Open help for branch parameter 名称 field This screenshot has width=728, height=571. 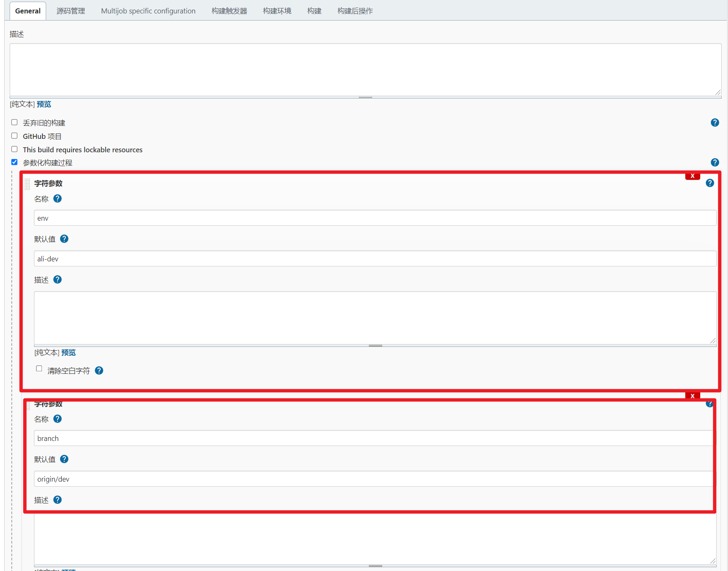(57, 419)
